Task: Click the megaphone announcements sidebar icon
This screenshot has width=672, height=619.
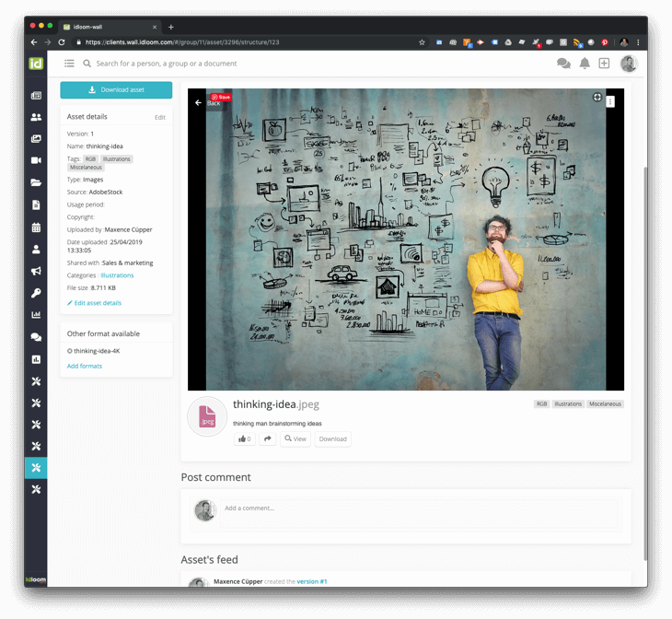Action: click(x=36, y=271)
